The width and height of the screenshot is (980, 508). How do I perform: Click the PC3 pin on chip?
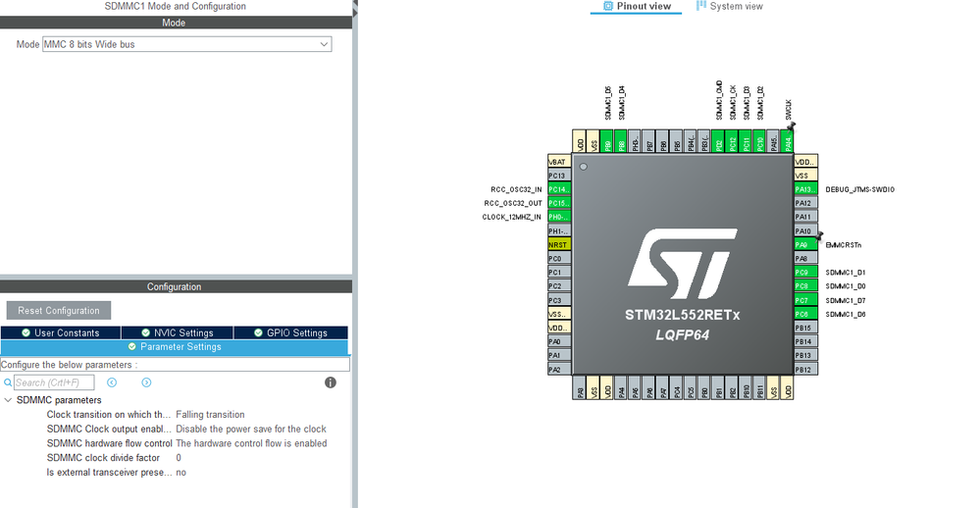point(559,300)
